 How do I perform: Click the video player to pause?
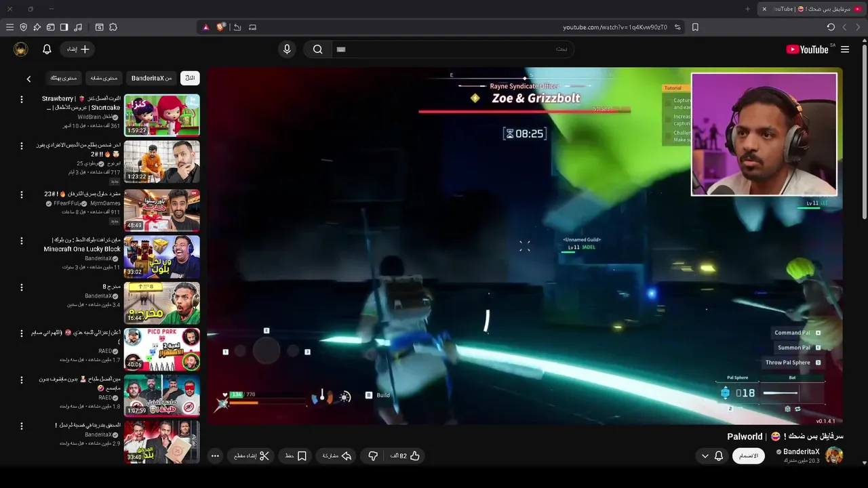pyautogui.click(x=525, y=245)
